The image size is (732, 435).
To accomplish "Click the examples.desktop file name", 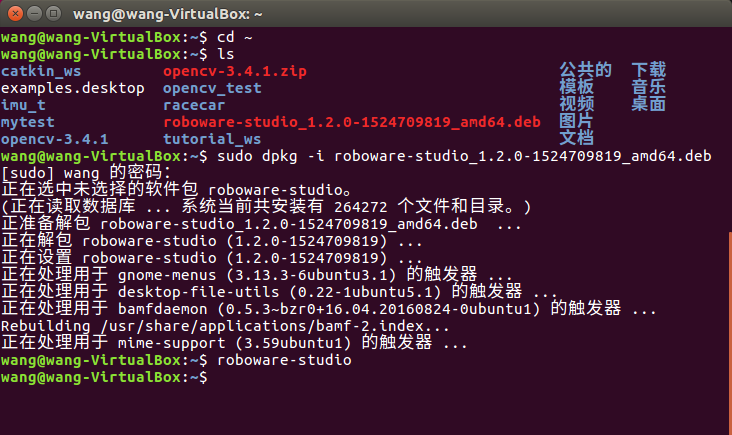I will pos(73,88).
